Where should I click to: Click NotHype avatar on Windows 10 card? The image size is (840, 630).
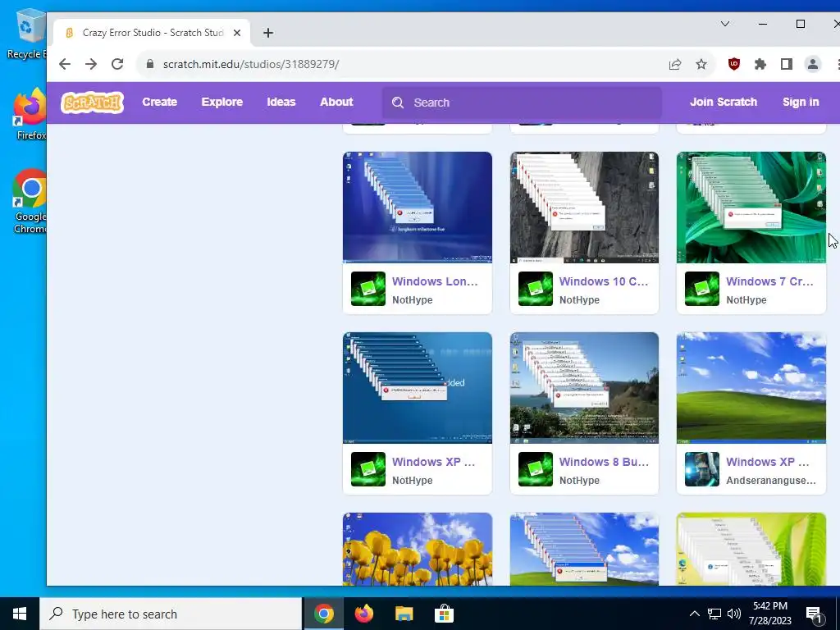pyautogui.click(x=535, y=289)
